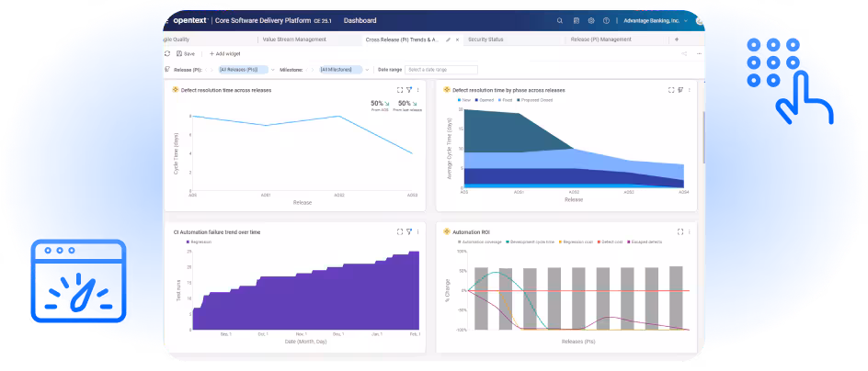The width and height of the screenshot is (868, 371).
Task: Maximize the Automation ROI widget
Action: (x=680, y=231)
